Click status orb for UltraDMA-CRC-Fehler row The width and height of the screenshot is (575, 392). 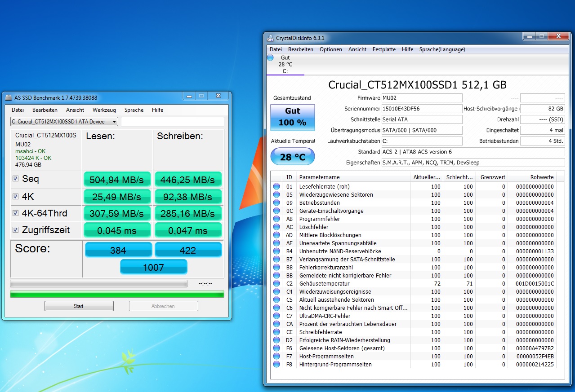[x=276, y=316]
